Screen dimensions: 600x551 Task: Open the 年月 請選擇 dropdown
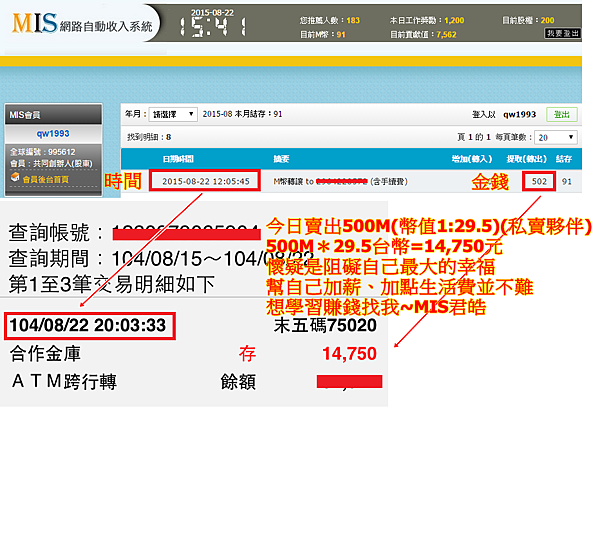coord(173,114)
